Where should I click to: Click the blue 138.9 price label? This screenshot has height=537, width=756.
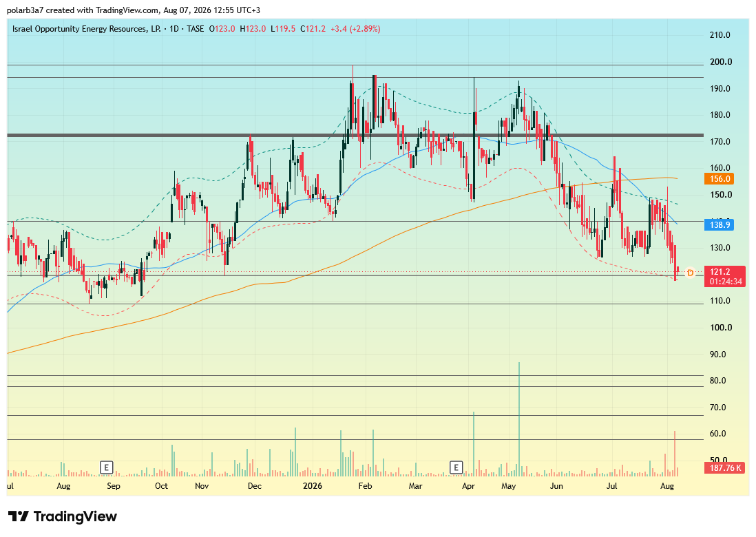tap(719, 224)
